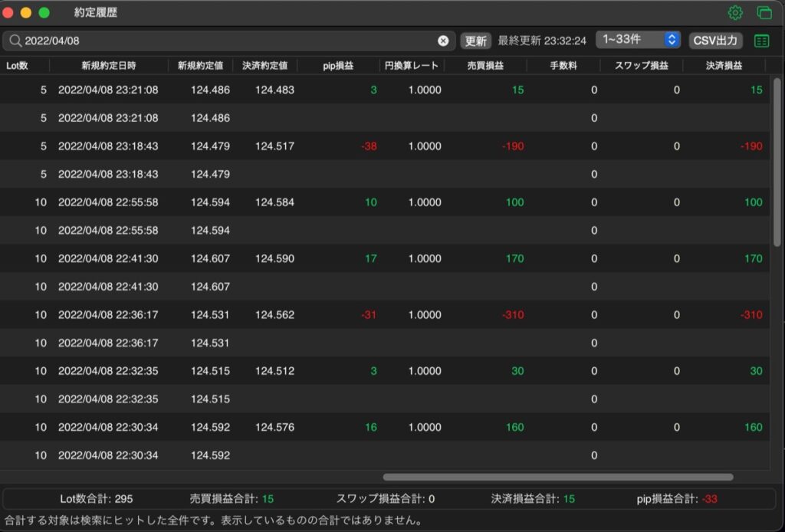Click the magnifying glass search icon

15,41
